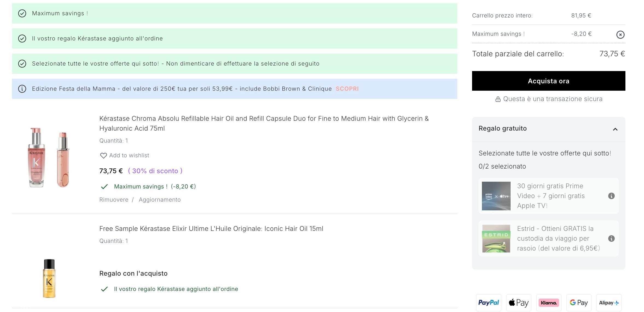644x312 pixels.
Task: Click checkmark icon in Kérastase gift banner
Action: (22, 39)
